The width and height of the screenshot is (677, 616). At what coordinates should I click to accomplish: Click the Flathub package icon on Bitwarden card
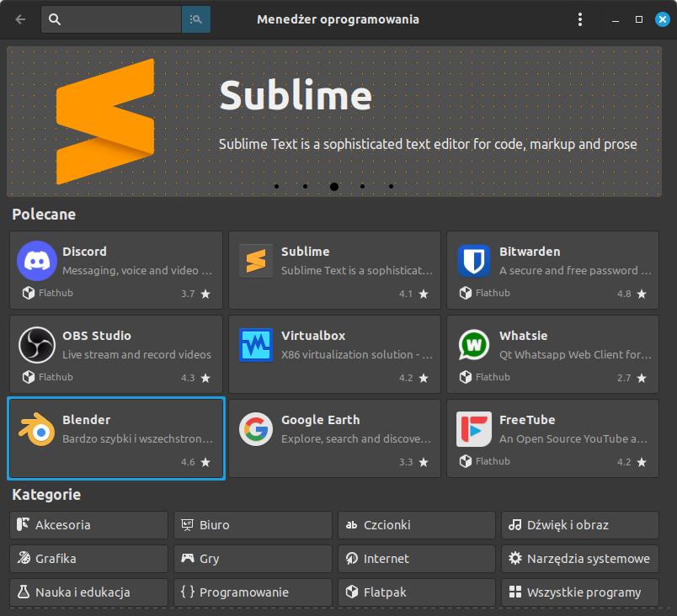(x=466, y=293)
